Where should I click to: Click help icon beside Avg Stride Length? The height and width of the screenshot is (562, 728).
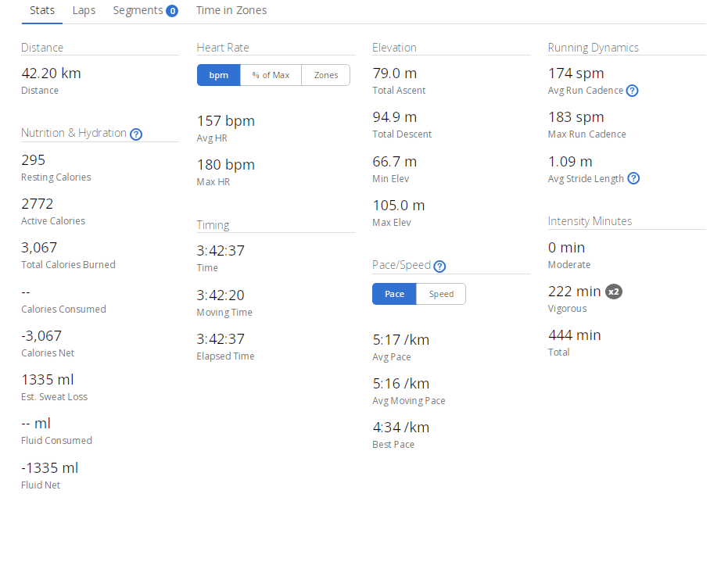[633, 178]
